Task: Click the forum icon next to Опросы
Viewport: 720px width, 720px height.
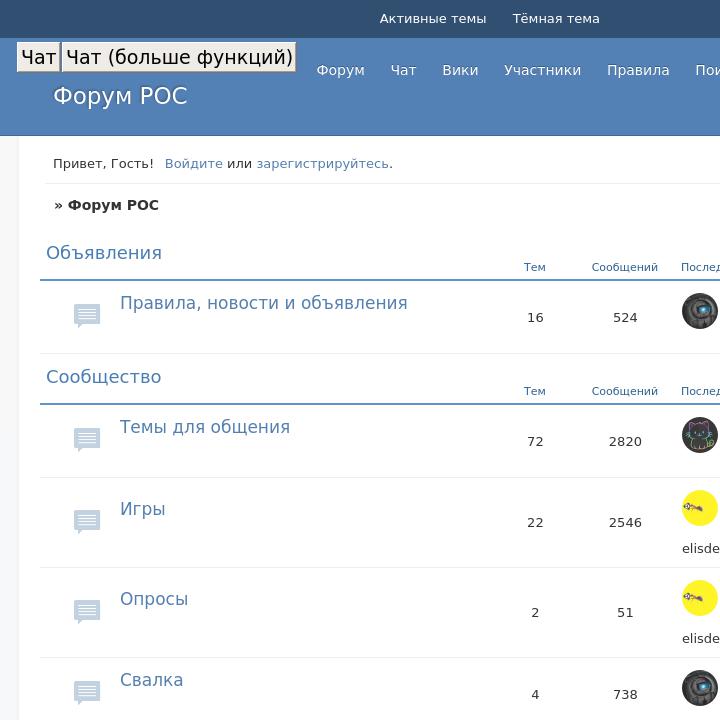Action: 87,611
